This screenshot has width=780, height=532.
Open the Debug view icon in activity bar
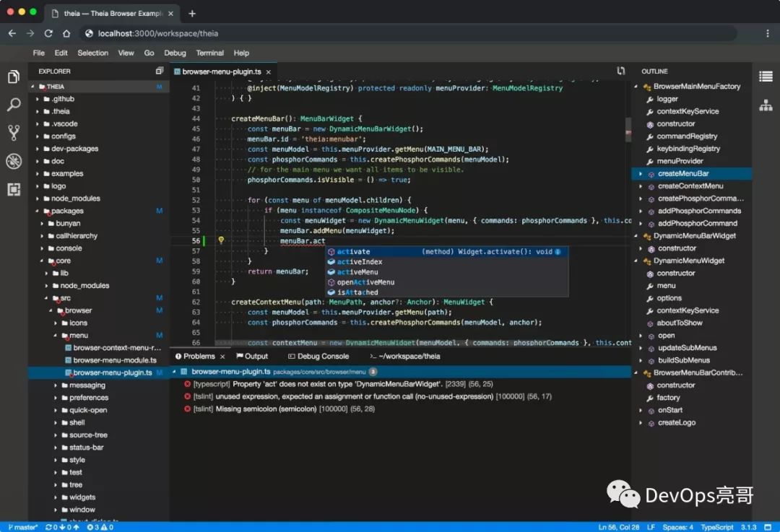(x=14, y=161)
